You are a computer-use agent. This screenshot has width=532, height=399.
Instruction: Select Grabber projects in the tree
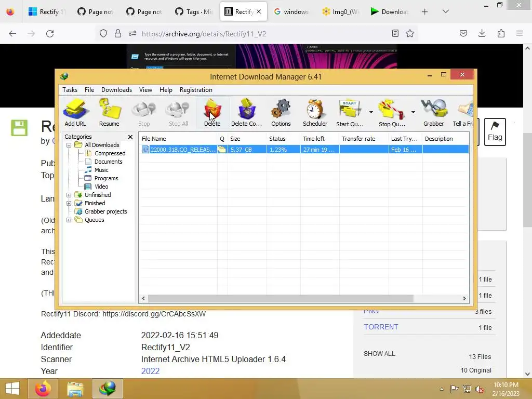click(x=105, y=211)
